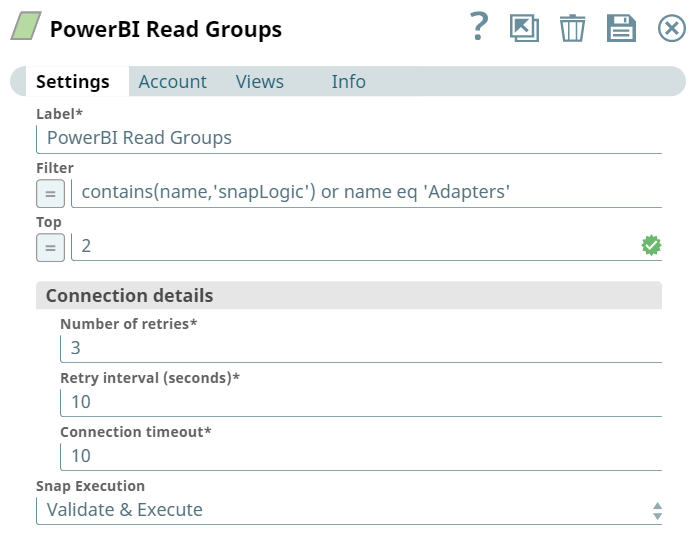Click the 'Label*' field caption

(x=59, y=114)
